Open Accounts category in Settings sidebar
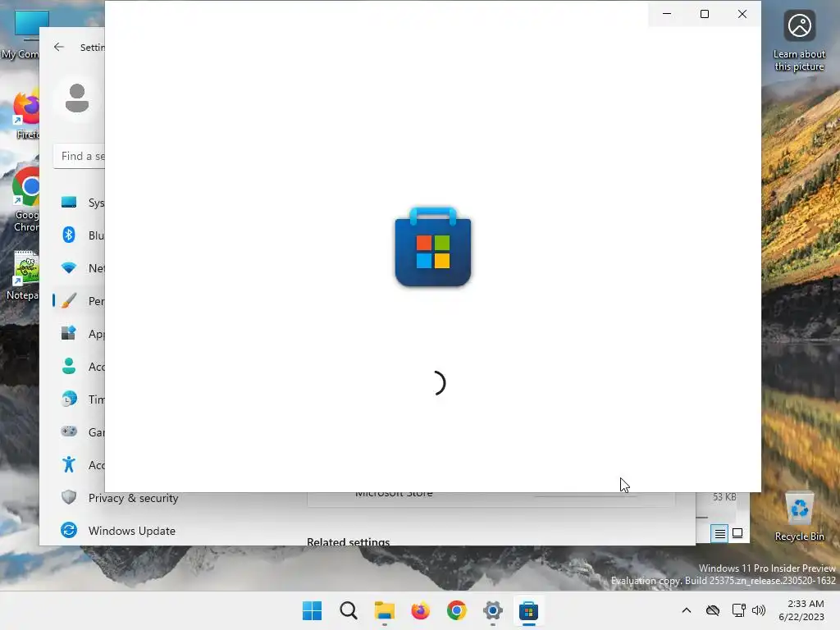 (80, 367)
